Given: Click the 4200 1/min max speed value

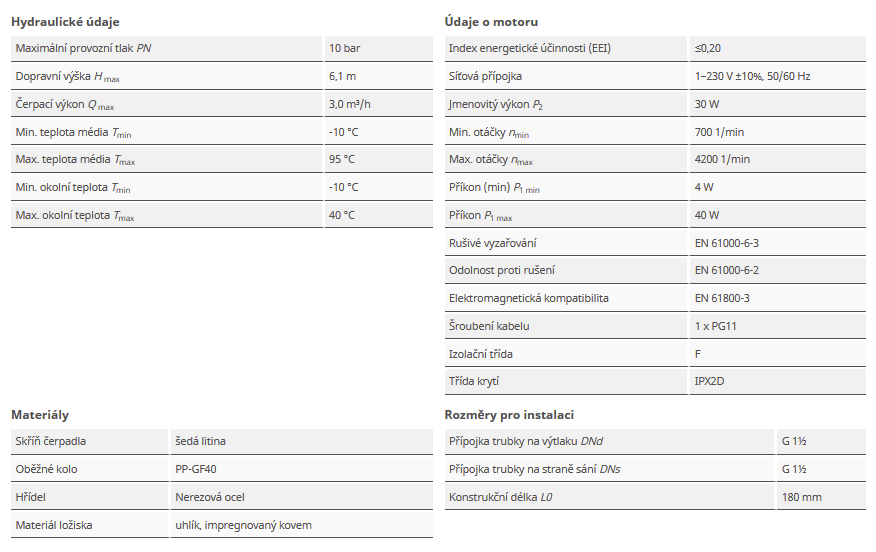Looking at the screenshot, I should (722, 159).
